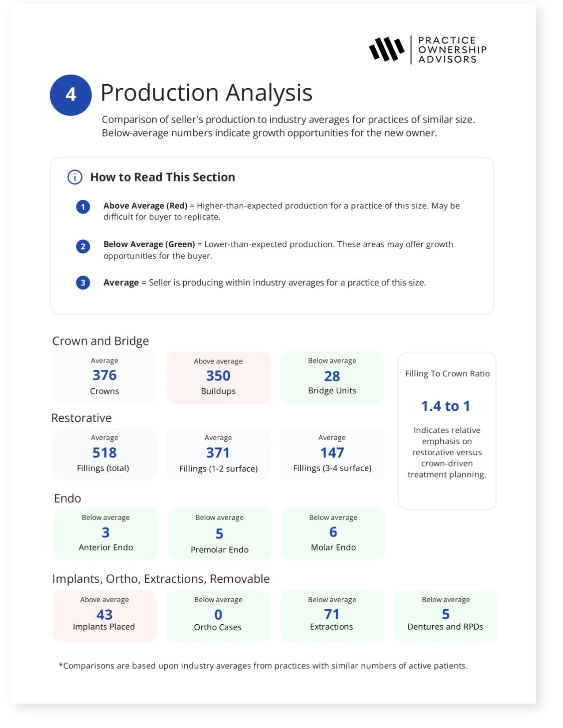Screen dimensions: 563x728
Task: Select the 3 Anterior Endo card
Action: tap(106, 533)
